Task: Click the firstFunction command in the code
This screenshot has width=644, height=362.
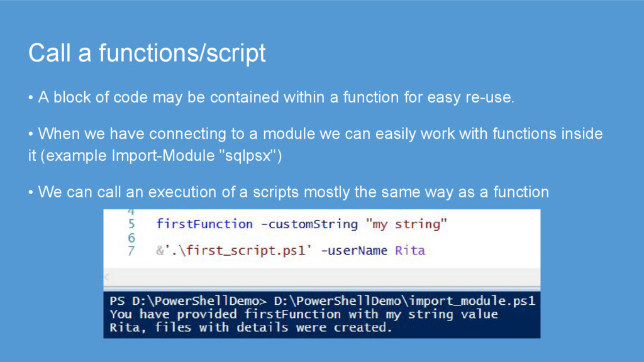Action: (204, 224)
